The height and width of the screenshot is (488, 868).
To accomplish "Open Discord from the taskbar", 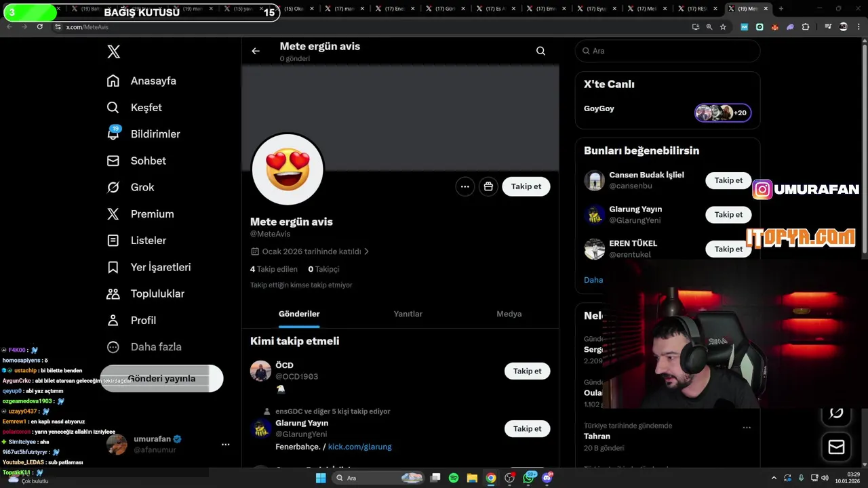I will 547,478.
